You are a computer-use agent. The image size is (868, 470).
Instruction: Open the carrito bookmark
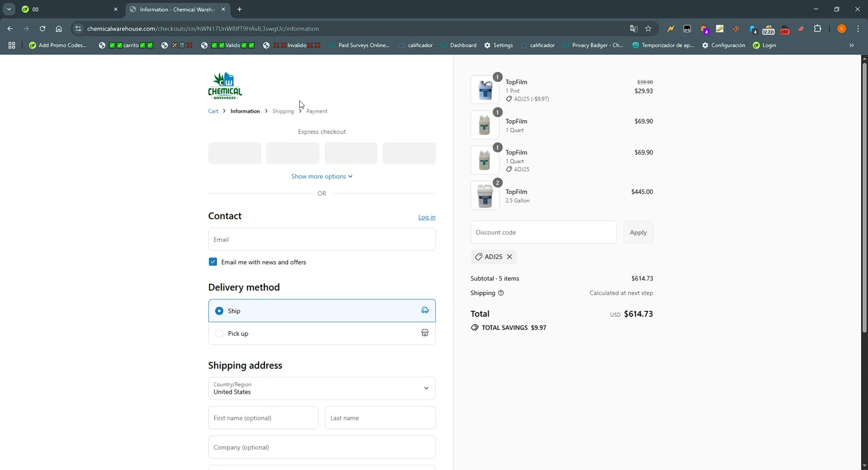coord(126,45)
